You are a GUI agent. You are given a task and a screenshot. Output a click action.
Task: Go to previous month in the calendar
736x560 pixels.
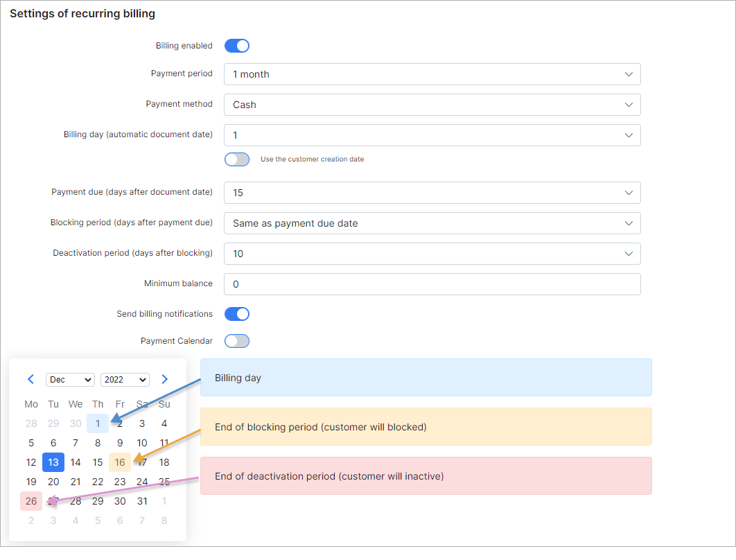pos(30,379)
